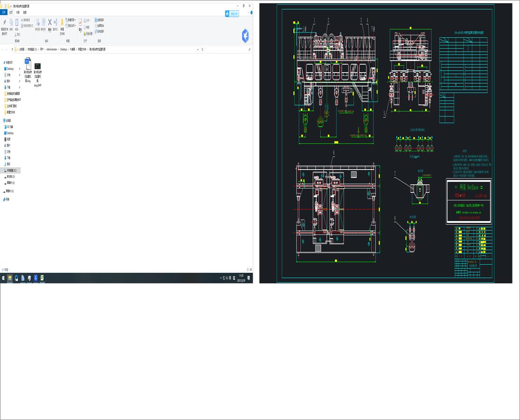The width and height of the screenshot is (520, 420).
Task: Click Local Disk (C:) in the breadcrumb
Action: click(32, 49)
